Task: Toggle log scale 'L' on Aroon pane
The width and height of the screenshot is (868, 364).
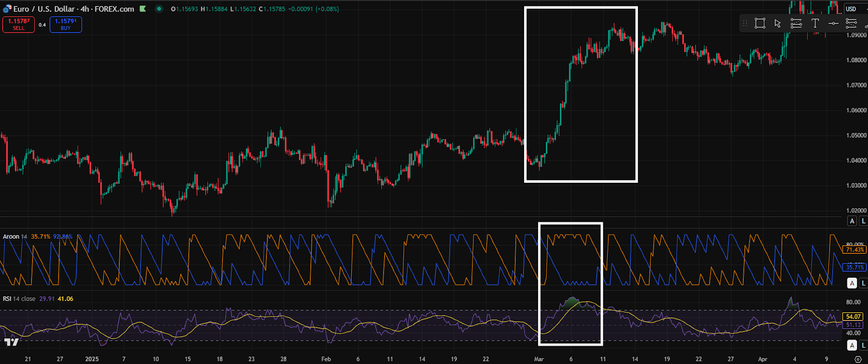Action: [863, 283]
